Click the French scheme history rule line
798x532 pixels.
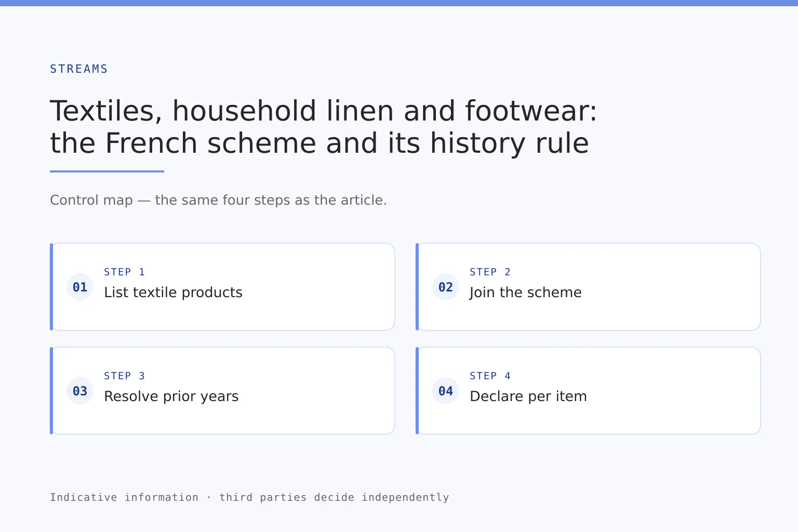[x=320, y=143]
